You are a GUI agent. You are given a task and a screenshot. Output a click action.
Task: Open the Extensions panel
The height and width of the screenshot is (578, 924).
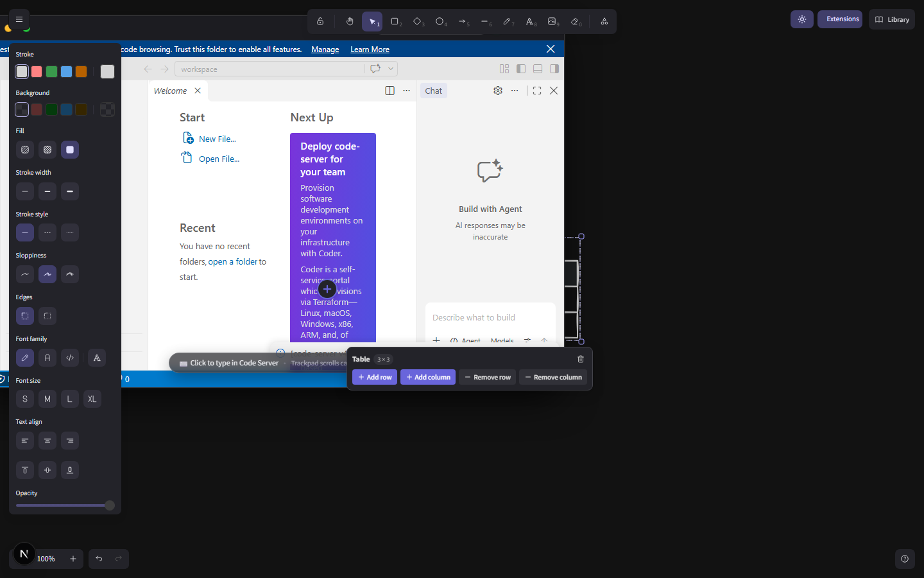[x=840, y=19]
